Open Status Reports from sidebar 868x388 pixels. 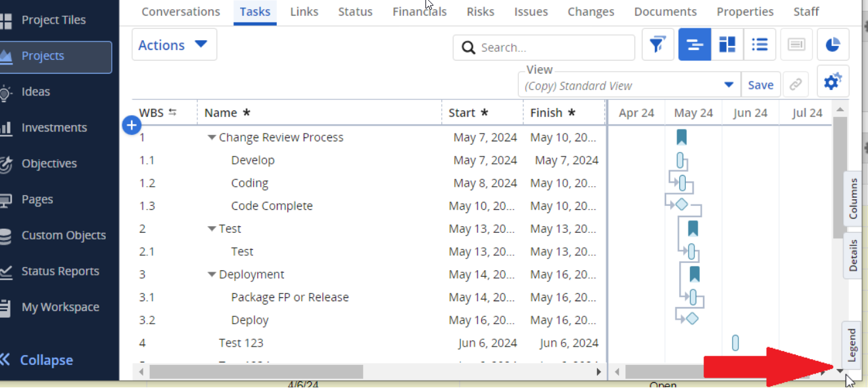click(60, 271)
